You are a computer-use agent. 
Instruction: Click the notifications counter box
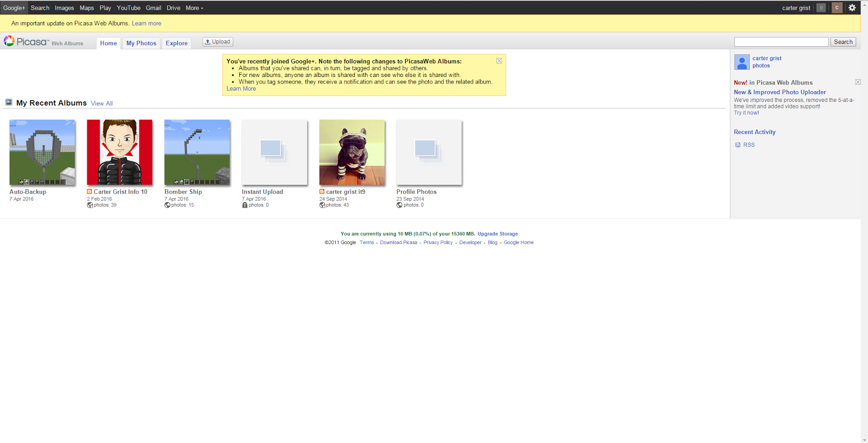pyautogui.click(x=821, y=8)
